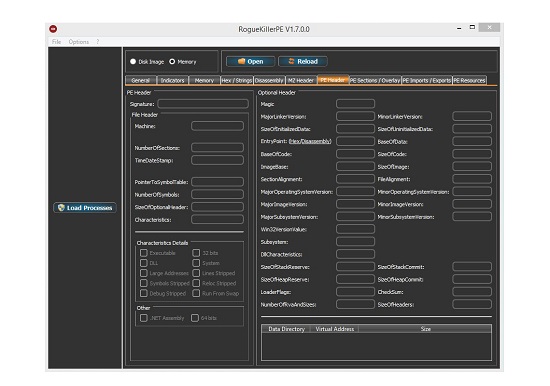Click the SizeOfOptionalHeader field

[x=217, y=207]
